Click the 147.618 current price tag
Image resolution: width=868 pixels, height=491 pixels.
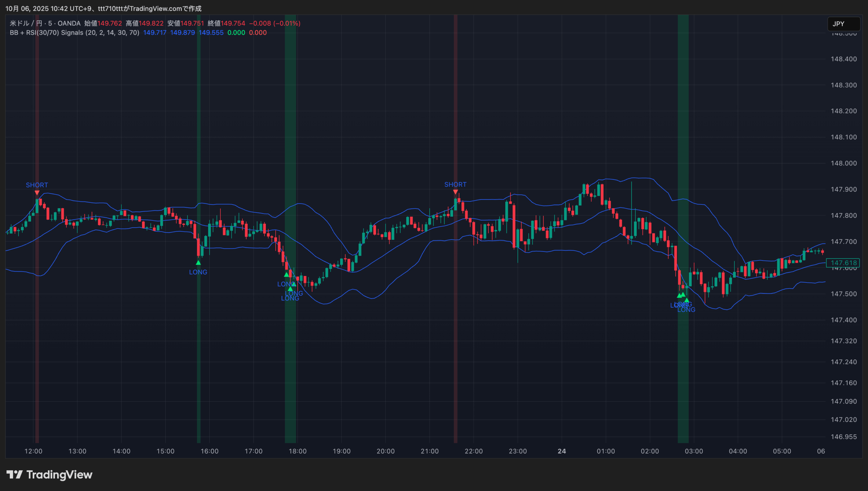843,263
